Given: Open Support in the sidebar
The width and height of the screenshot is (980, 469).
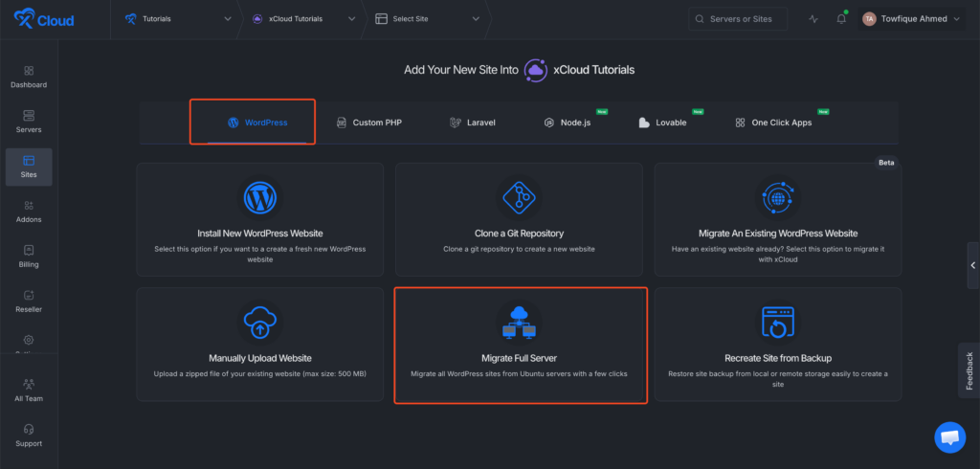Looking at the screenshot, I should (x=29, y=435).
